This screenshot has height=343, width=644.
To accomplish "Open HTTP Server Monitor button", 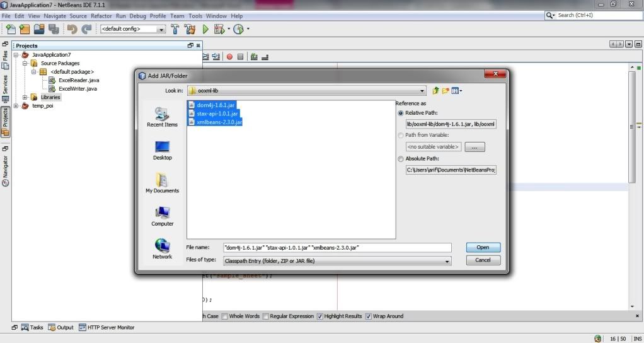I will (106, 327).
